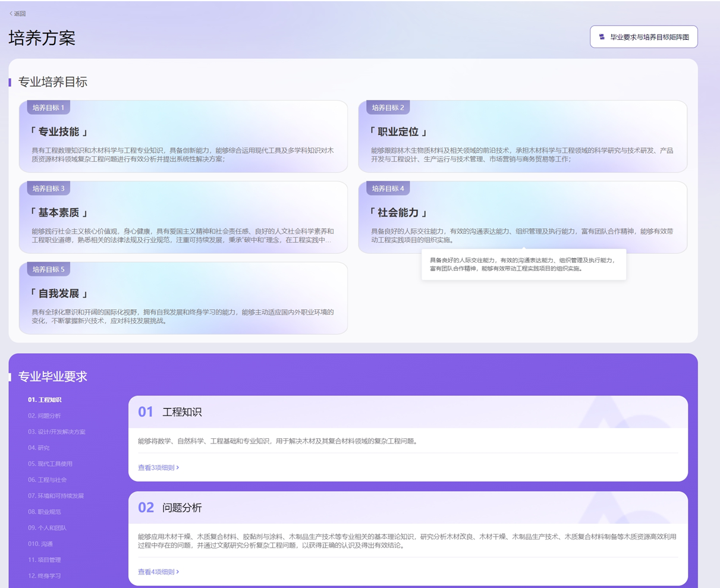
Task: Expand 查看3项细则 under 工程知识
Action: click(158, 468)
